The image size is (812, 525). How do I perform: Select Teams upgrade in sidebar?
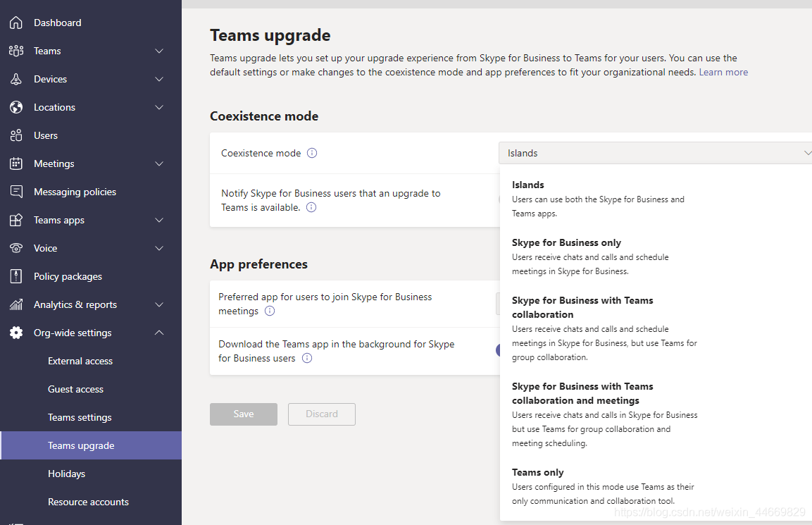point(91,445)
